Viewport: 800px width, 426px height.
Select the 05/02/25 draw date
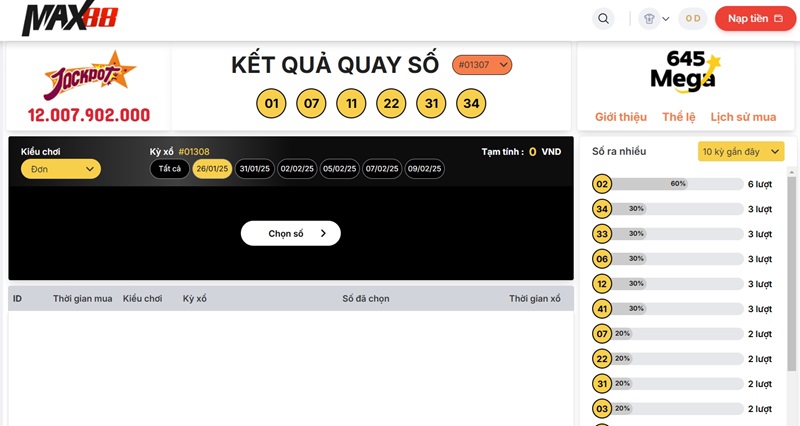point(340,169)
